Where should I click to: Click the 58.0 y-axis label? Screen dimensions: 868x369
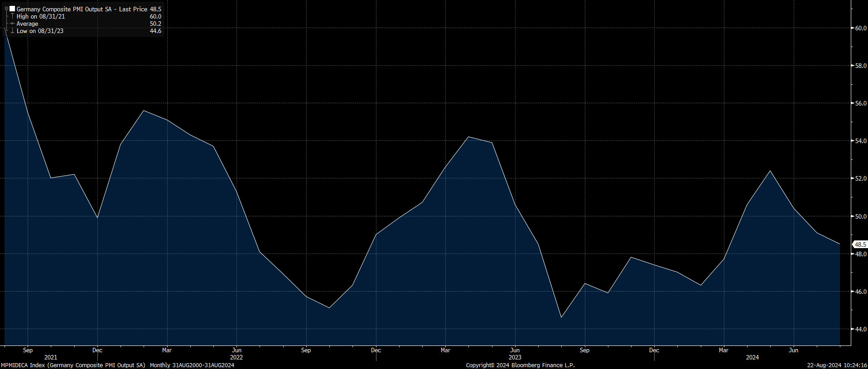tap(861, 66)
